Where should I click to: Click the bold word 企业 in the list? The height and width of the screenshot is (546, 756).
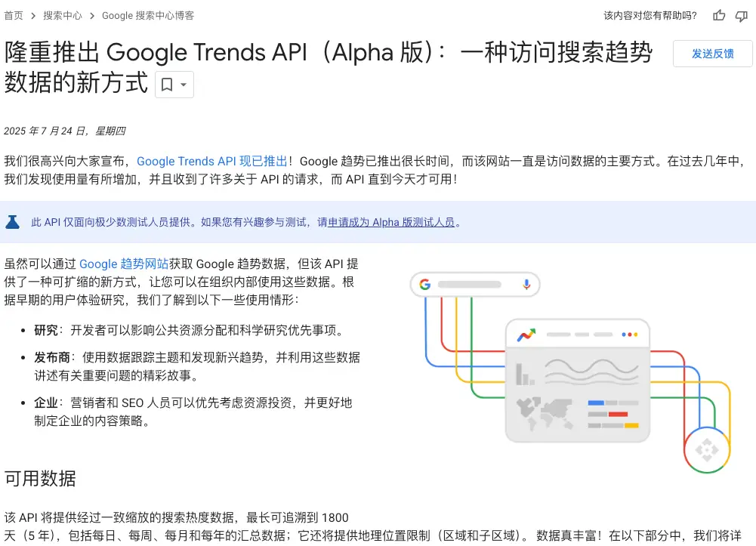[x=46, y=403]
